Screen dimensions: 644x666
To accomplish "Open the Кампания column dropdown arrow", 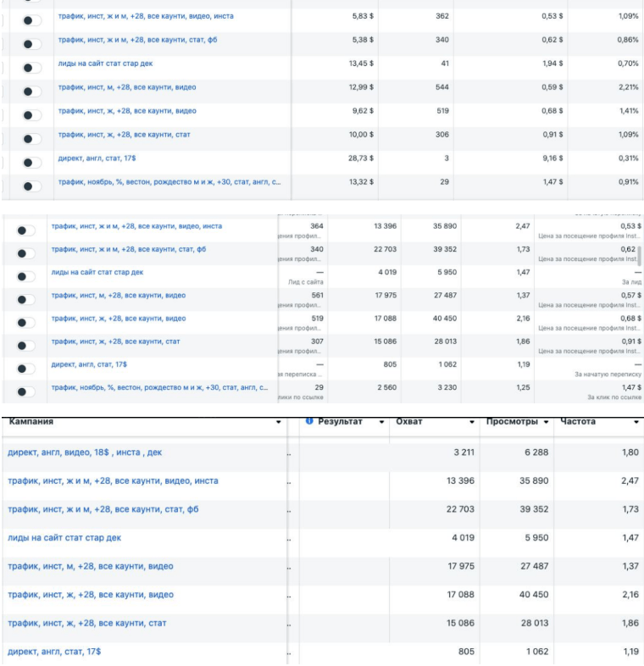I will coord(279,422).
